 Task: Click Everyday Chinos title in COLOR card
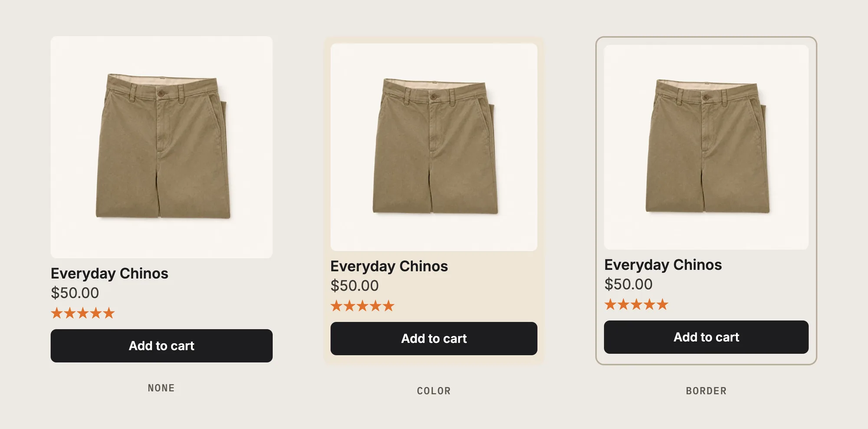389,266
